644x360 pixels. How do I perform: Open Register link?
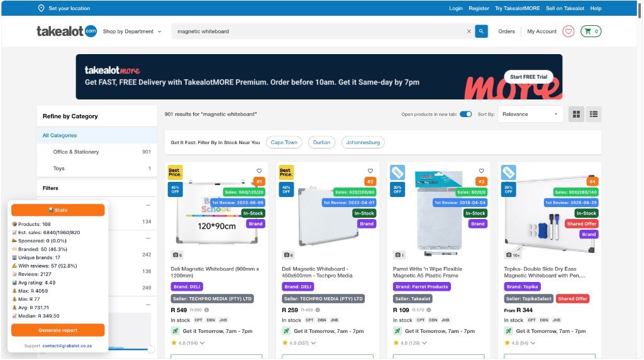[479, 8]
